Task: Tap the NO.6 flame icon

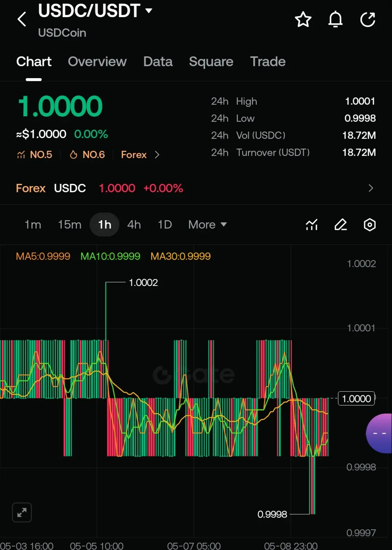Action: pos(74,155)
